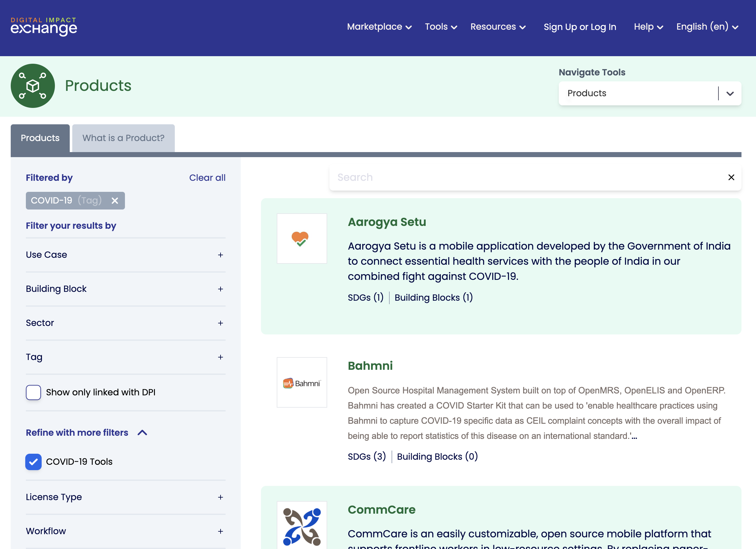This screenshot has height=549, width=756.
Task: Clear the search field with the X icon
Action: pos(731,177)
